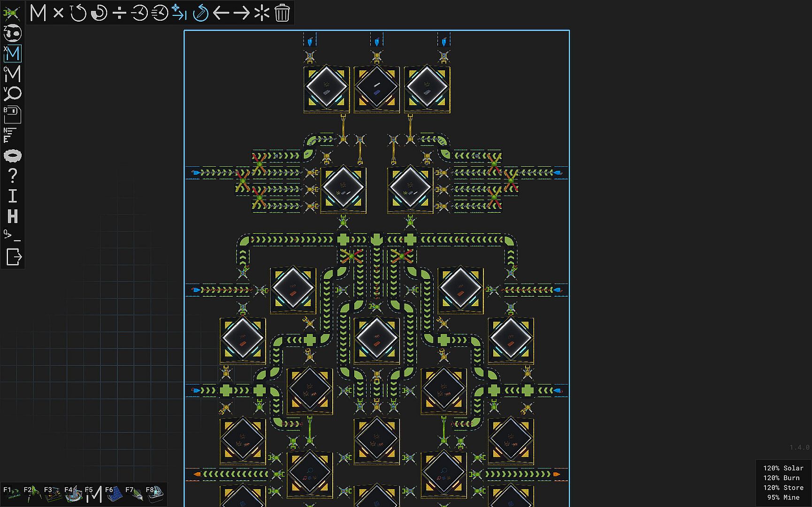Open the F6 solar panel category
812x507 pixels.
113,493
